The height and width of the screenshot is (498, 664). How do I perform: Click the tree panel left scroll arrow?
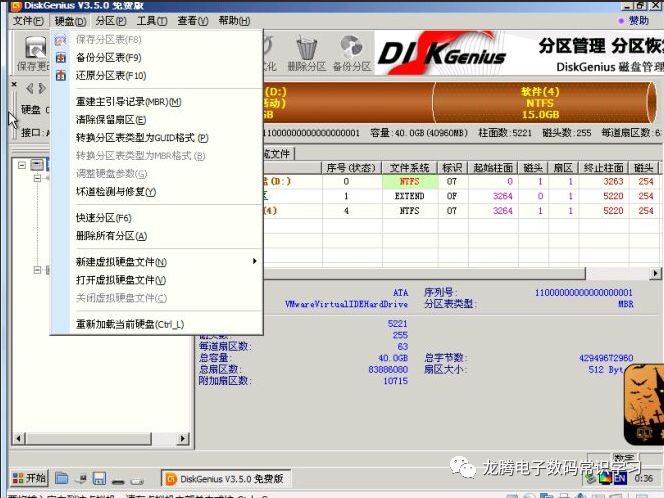pos(18,438)
